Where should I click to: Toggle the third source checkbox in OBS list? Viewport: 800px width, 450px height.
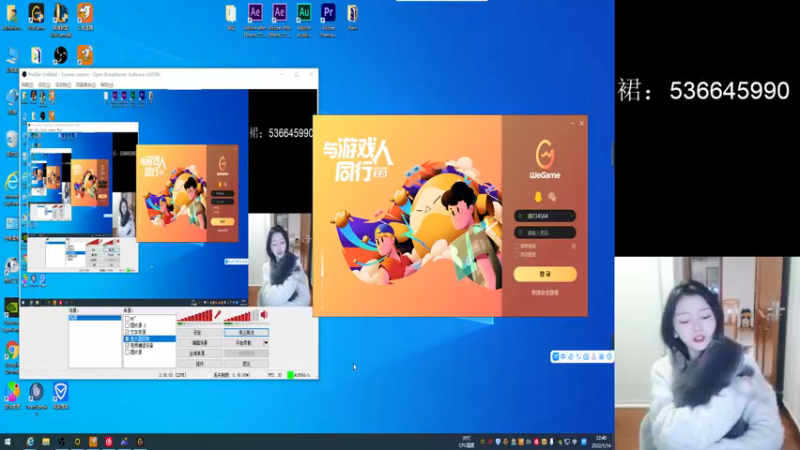(128, 332)
